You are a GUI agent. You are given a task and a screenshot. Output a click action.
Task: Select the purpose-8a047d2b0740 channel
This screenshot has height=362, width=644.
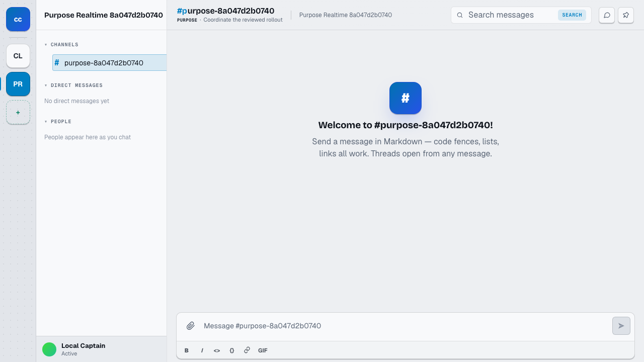pos(110,63)
